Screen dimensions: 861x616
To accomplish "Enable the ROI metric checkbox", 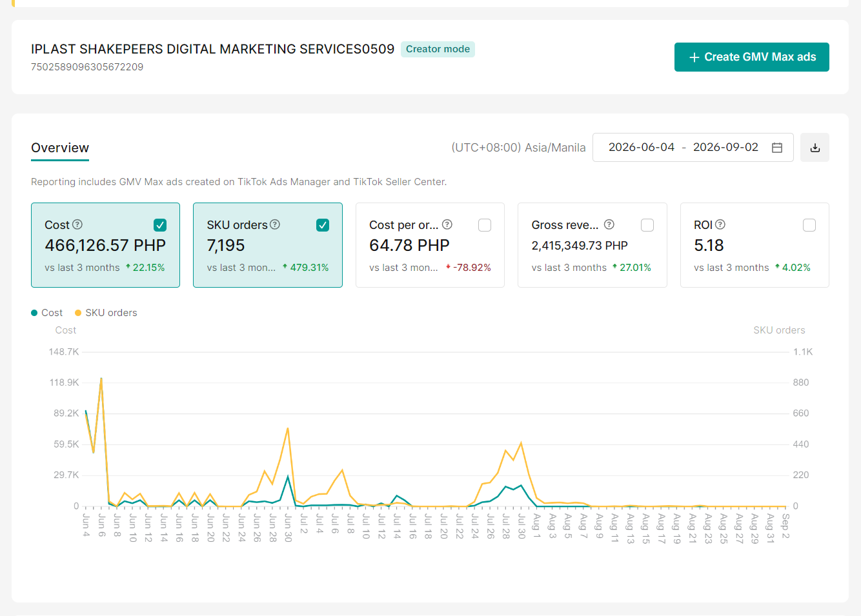I will click(809, 225).
